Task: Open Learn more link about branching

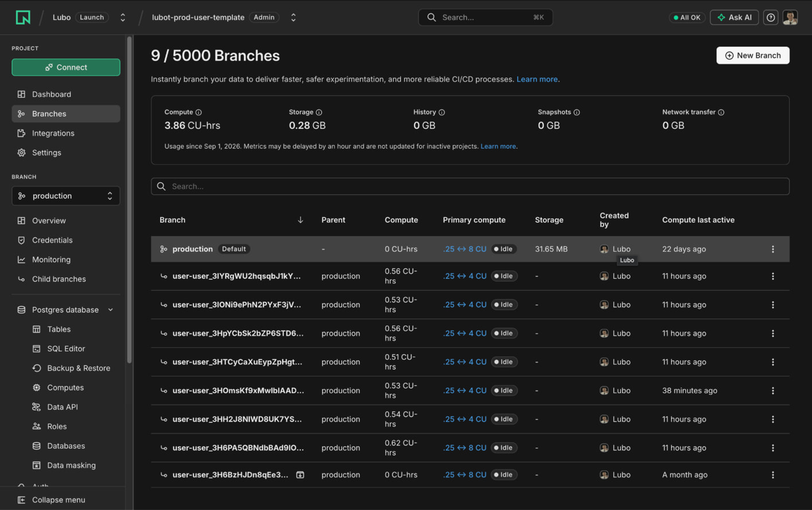Action: click(537, 79)
